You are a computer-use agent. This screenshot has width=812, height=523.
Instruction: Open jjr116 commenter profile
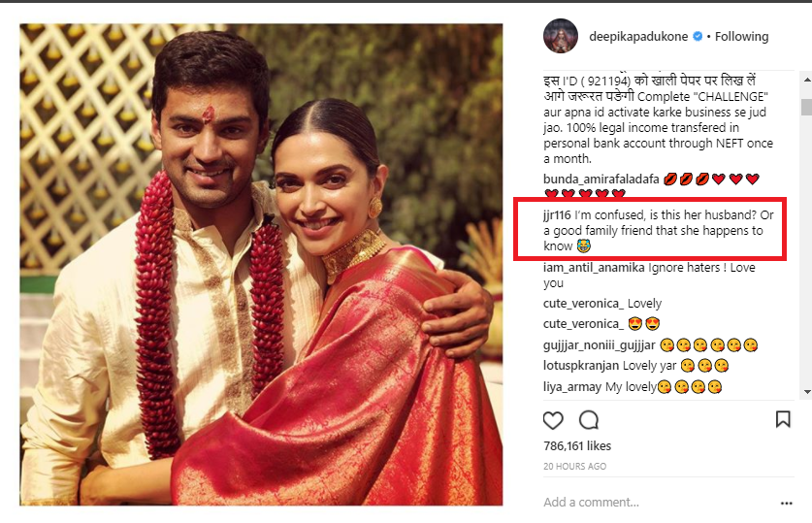(x=559, y=215)
